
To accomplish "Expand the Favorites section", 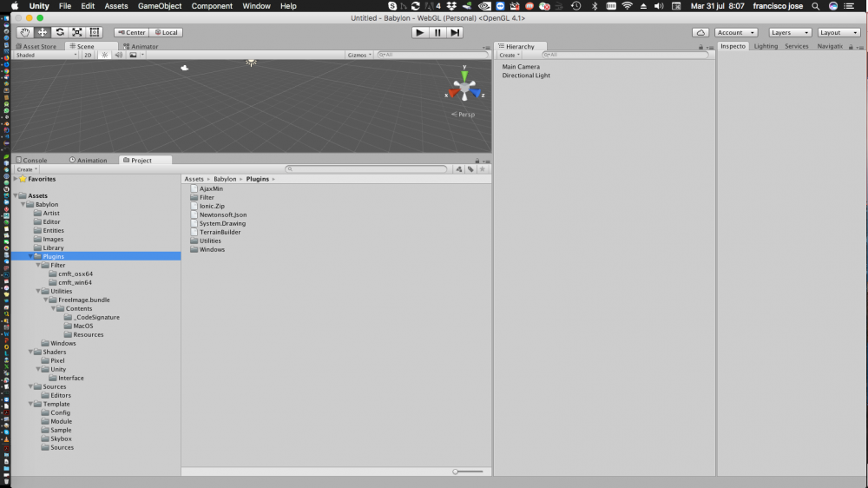I will pos(16,179).
